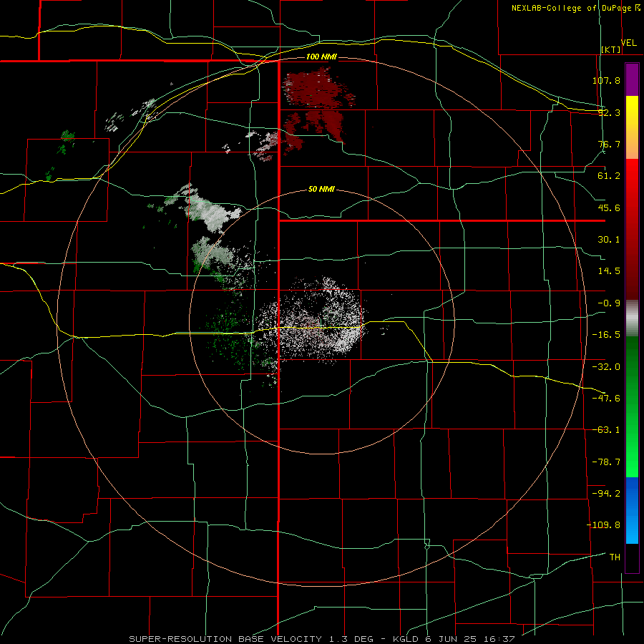644x644 pixels.
Task: Select the 45.6 velocity scale value
Action: 609,208
